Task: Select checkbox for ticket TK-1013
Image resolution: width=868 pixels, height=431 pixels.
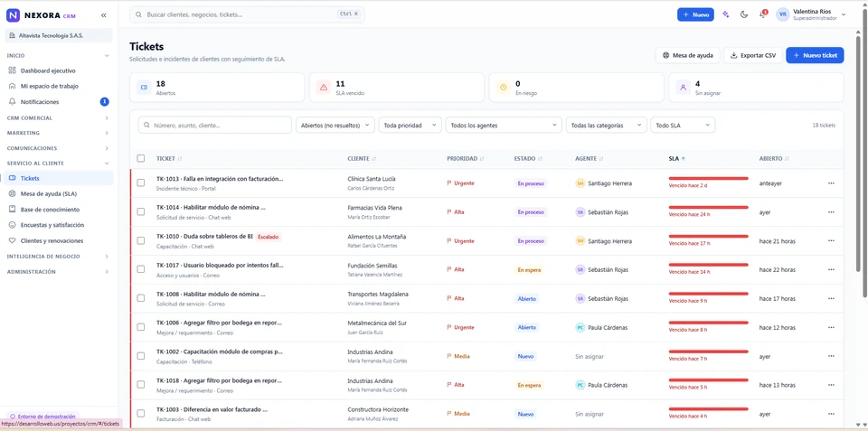Action: 141,183
